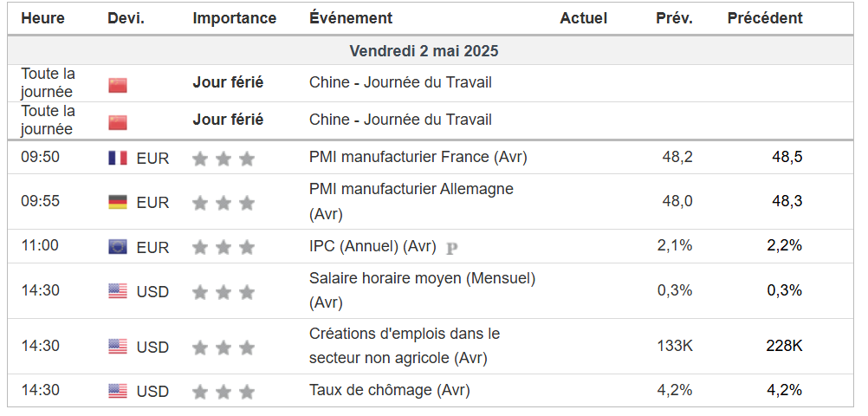Click the importance stars in the IPC (Annuel) row
868x416 pixels.
click(x=223, y=247)
